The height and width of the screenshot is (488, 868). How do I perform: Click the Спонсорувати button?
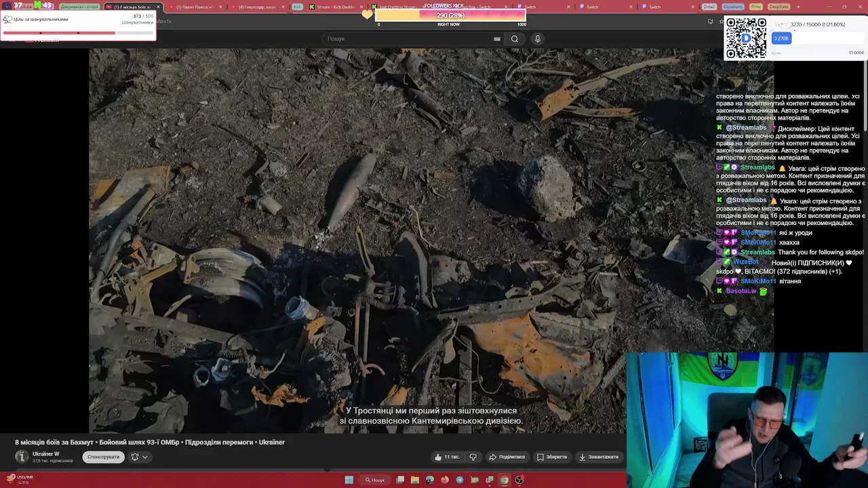pyautogui.click(x=103, y=457)
